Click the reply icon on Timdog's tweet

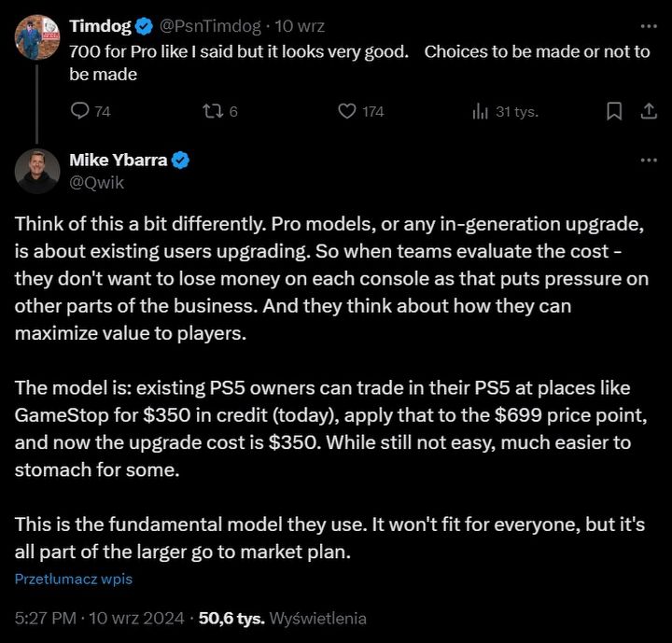point(80,111)
